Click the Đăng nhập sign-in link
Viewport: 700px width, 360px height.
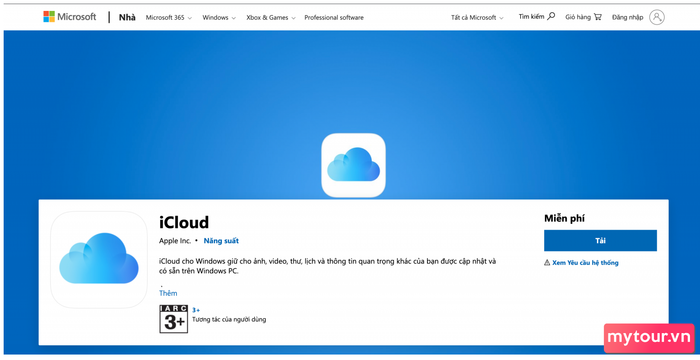point(628,17)
